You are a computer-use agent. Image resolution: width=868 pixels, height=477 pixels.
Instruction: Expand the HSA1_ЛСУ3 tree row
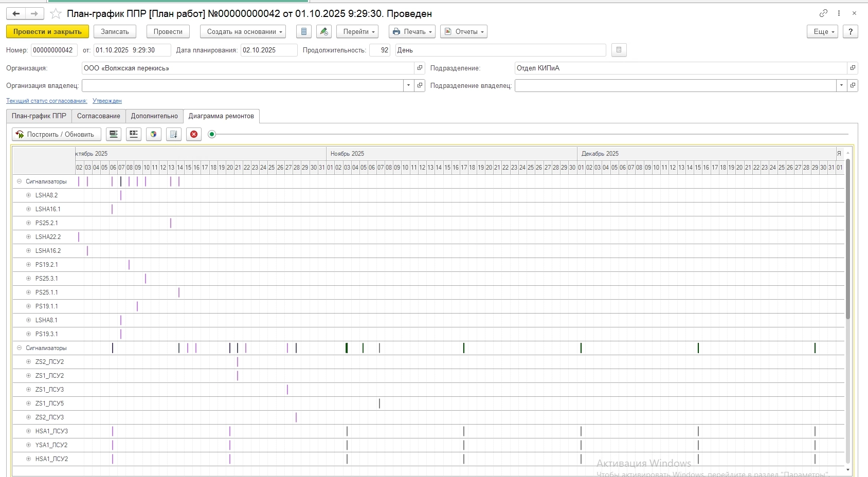[x=29, y=431]
